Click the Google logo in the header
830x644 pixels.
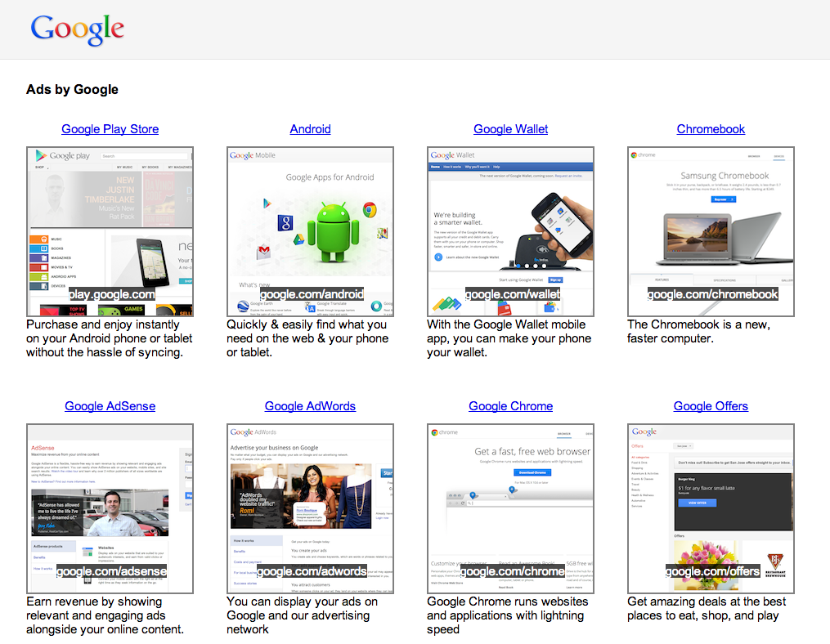coord(78,29)
